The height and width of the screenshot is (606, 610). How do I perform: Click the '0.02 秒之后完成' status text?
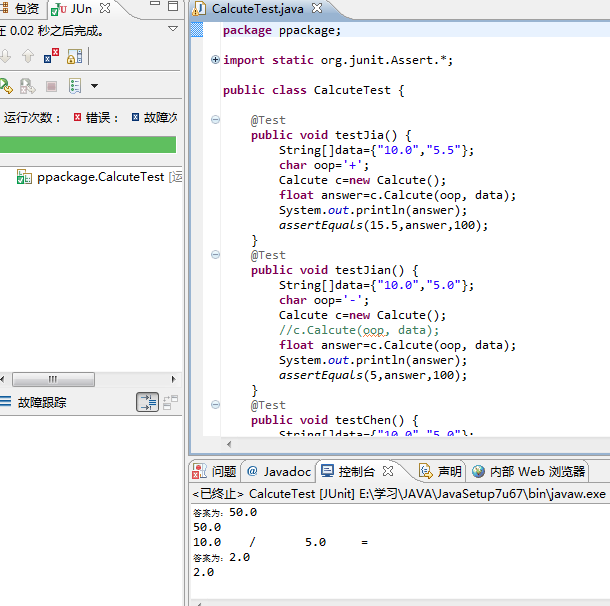57,31
